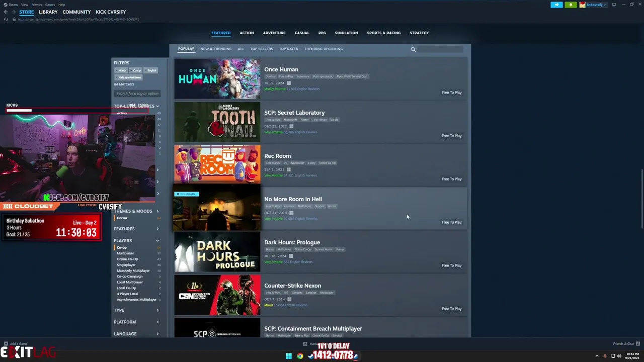Viewport: 644px width, 362px height.
Task: Open the Help menu
Action: [x=61, y=5]
